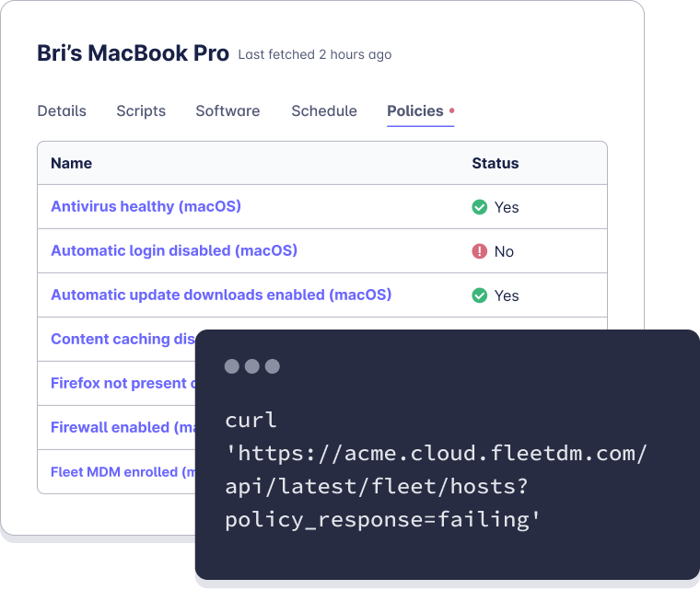Click the Name column header
Screen dimensions: 700x590
[72, 164]
